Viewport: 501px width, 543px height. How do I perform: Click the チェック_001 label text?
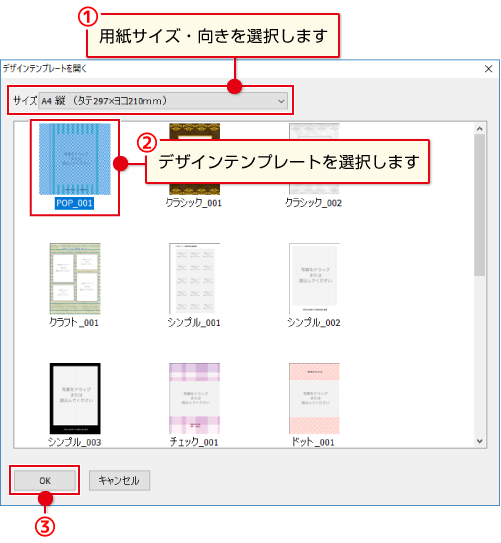click(x=194, y=442)
